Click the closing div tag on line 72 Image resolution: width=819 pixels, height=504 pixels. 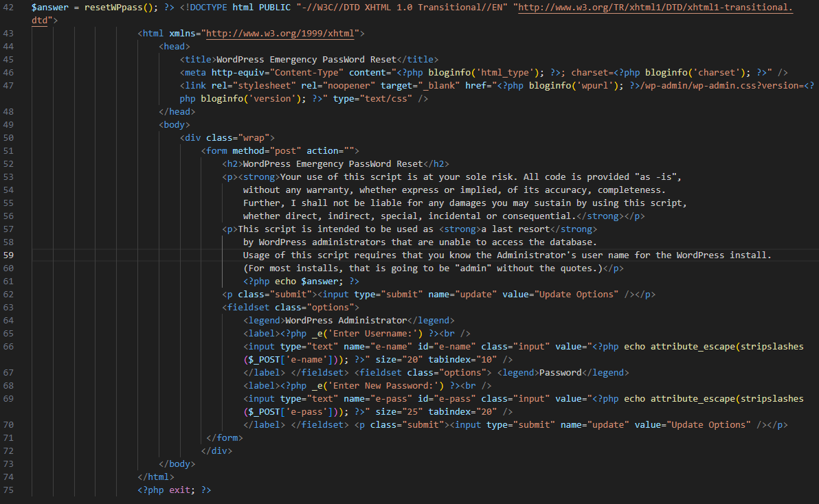pyautogui.click(x=216, y=450)
